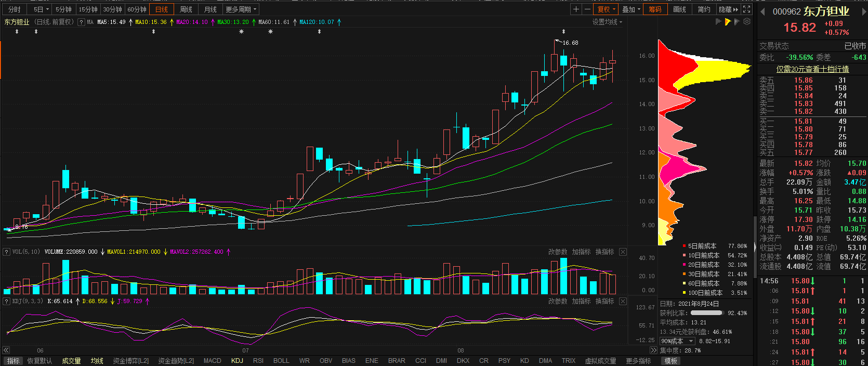
Task: Expand the 更多周期 period dropdown
Action: [x=241, y=9]
